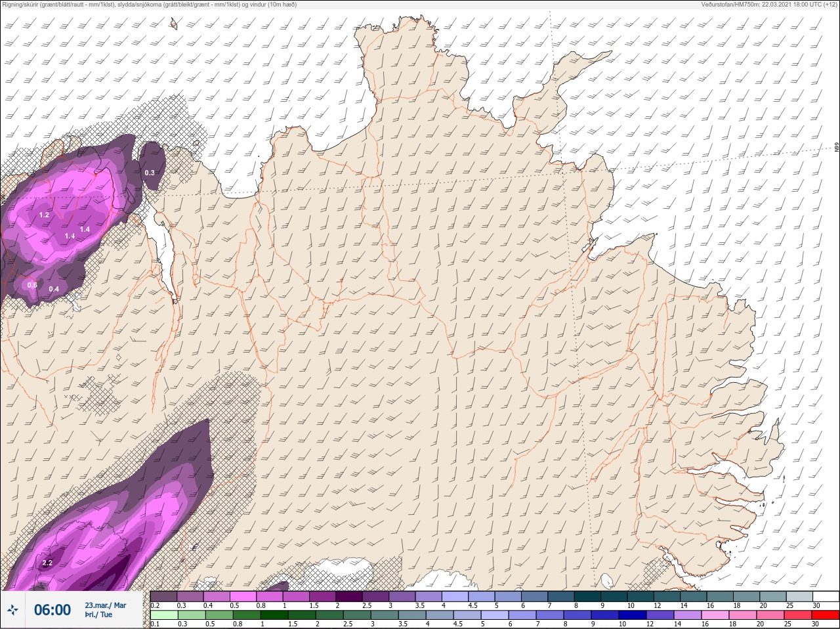This screenshot has width=840, height=629.
Task: Select the pale green lower swatch between 0.1 and 0.3
Action: pos(163,615)
